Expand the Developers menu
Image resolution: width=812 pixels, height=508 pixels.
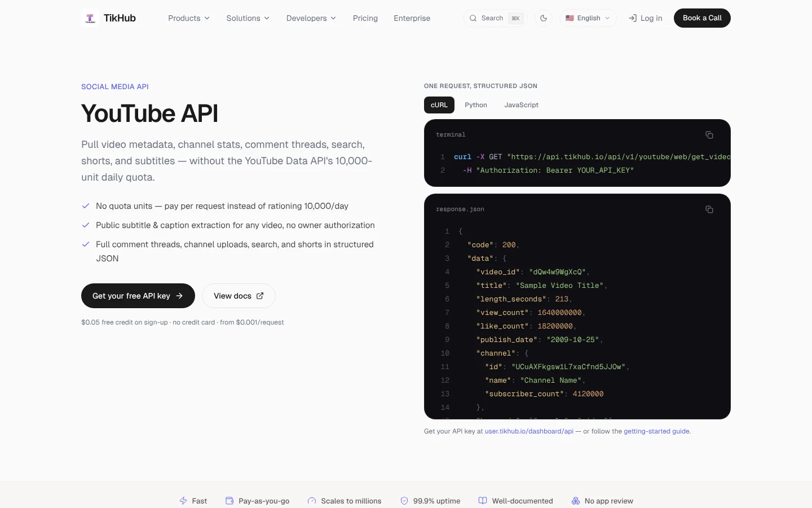(x=311, y=18)
